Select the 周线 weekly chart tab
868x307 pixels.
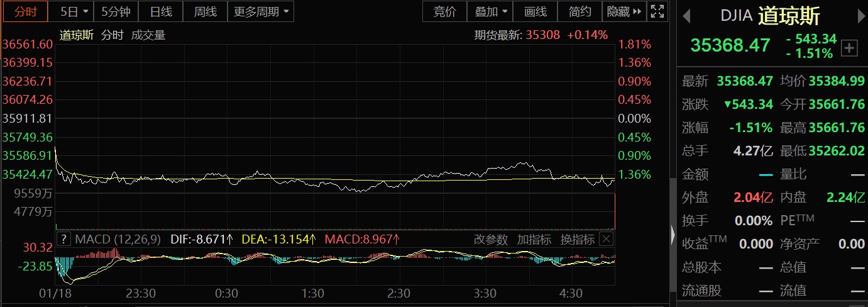pos(205,11)
